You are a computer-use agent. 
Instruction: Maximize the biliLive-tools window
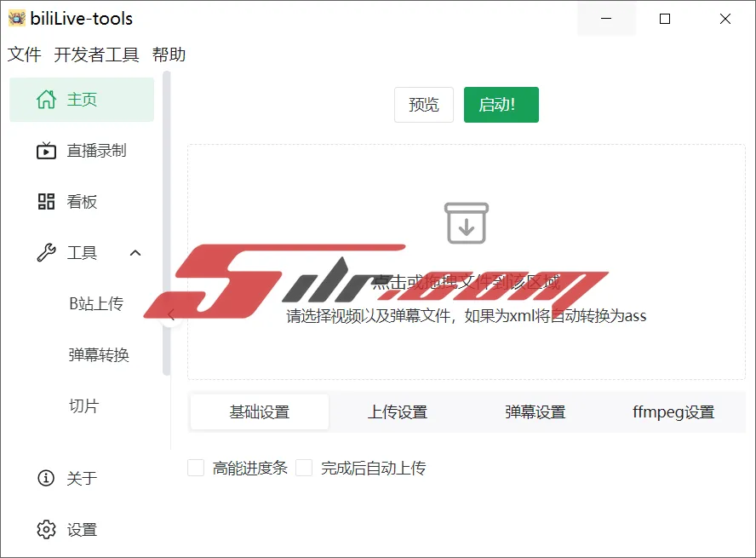point(665,19)
